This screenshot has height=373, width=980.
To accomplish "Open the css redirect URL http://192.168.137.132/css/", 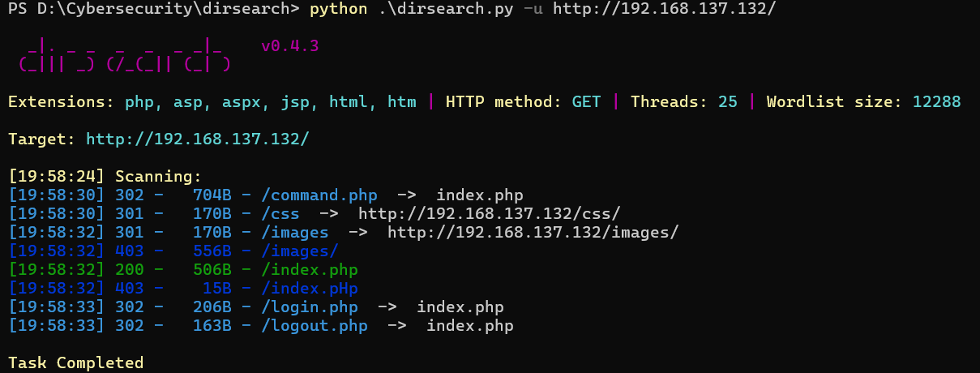I will pyautogui.click(x=489, y=214).
